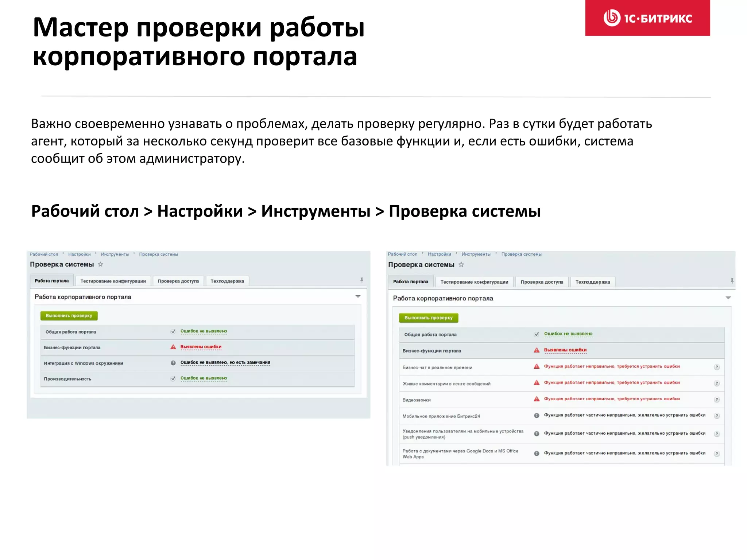Image resolution: width=747 pixels, height=560 pixels.
Task: Click check icon in Производительность row
Action: 173,378
